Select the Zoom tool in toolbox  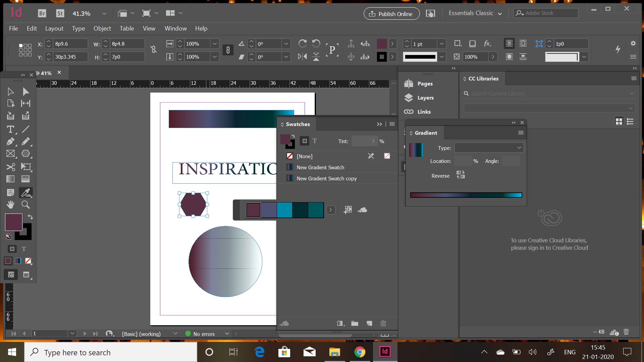[25, 204]
